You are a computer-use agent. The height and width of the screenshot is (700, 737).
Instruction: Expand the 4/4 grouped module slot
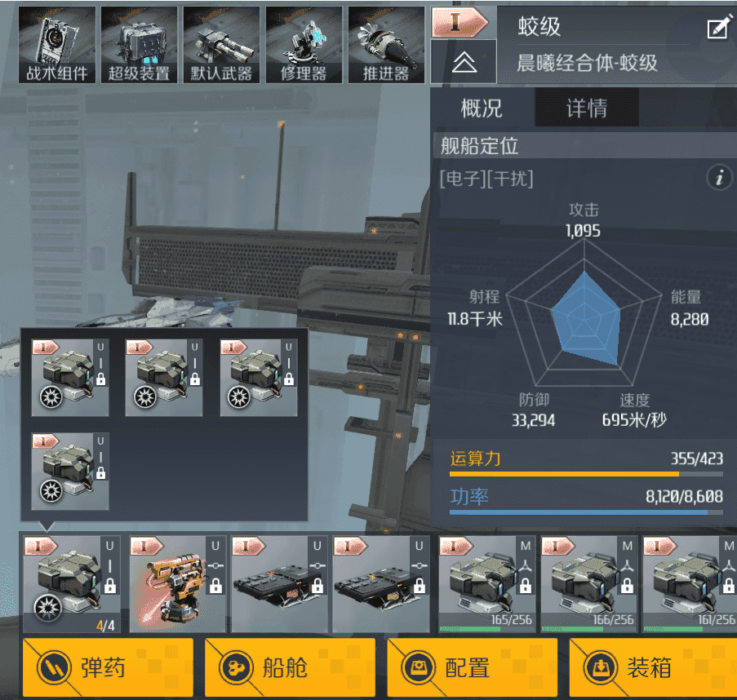point(72,584)
